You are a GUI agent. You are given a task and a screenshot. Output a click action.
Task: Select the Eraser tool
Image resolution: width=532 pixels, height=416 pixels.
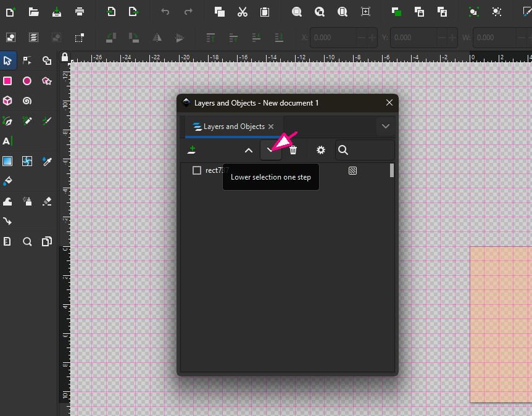[47, 202]
